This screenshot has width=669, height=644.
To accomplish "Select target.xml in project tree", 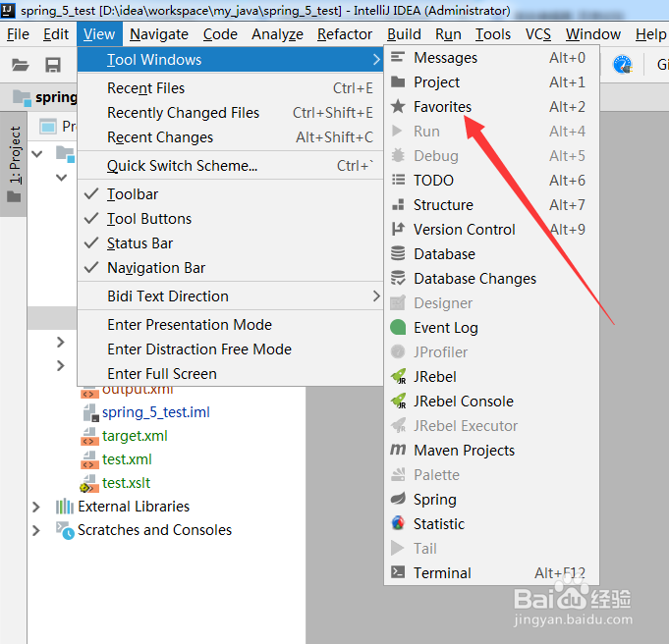I will [135, 436].
